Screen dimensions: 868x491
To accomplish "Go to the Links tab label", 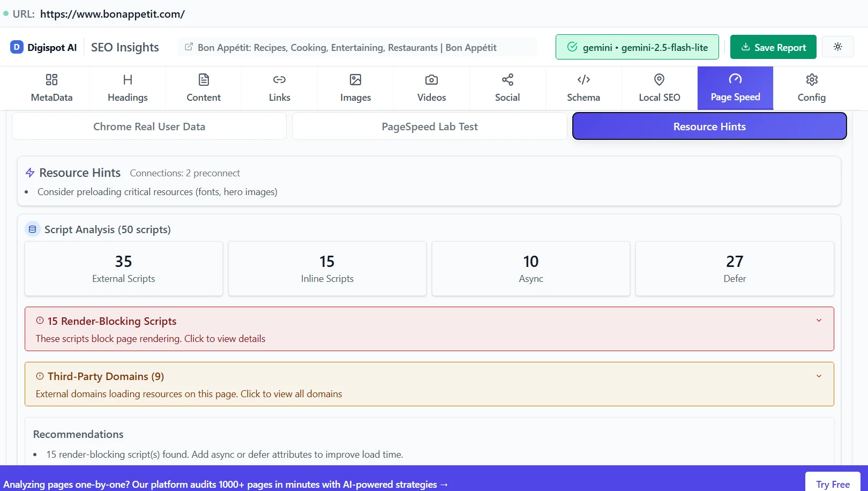I will tap(280, 98).
